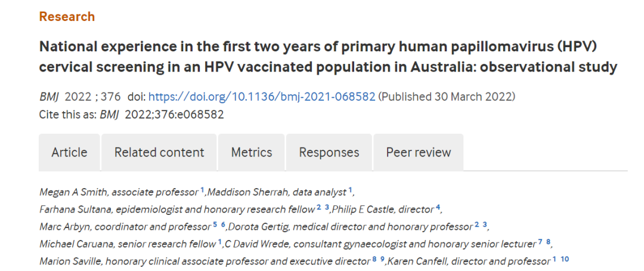Click affiliation 1 after Megan A Smith
Image resolution: width=644 pixels, height=271 pixels.
click(x=202, y=190)
